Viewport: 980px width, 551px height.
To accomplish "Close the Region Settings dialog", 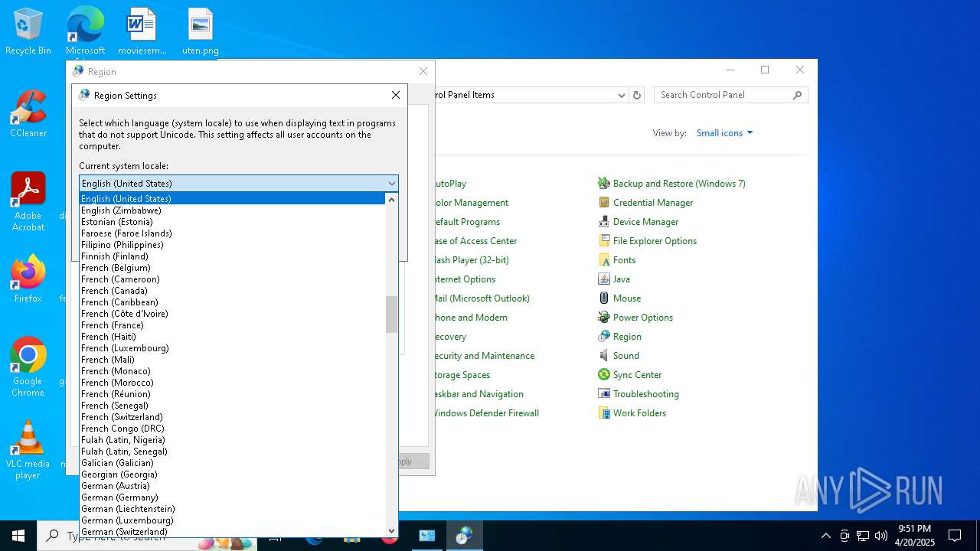I will [x=396, y=95].
